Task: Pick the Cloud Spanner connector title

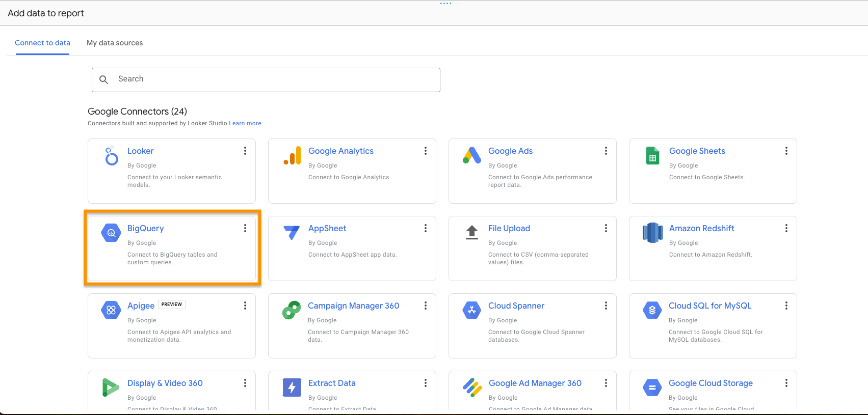Action: (x=516, y=306)
